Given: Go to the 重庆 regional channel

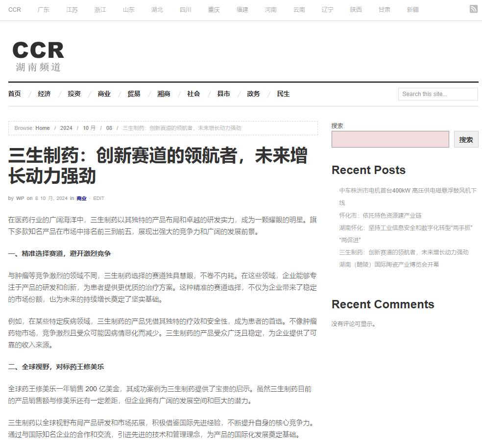Looking at the screenshot, I should point(214,10).
